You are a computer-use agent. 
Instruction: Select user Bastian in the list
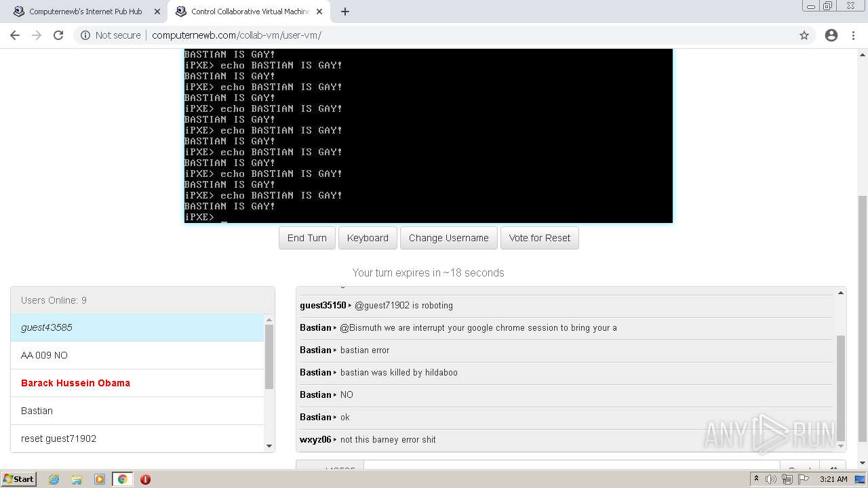coord(137,411)
